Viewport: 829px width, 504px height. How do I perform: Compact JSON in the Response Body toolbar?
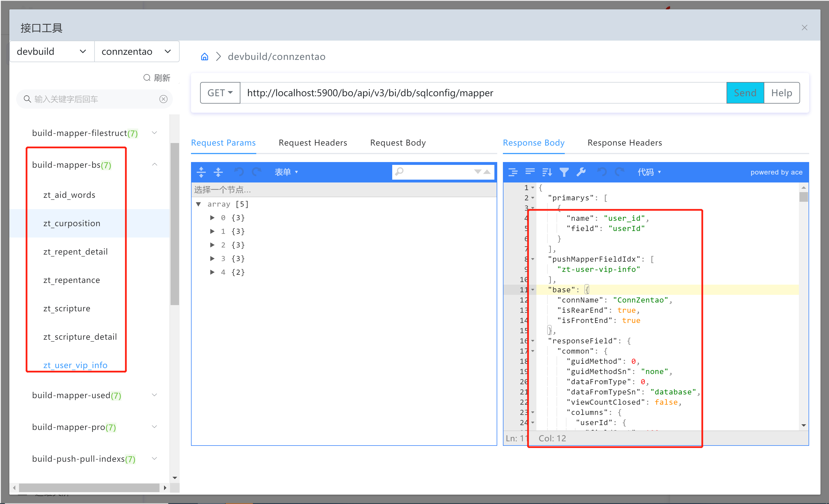pyautogui.click(x=530, y=172)
